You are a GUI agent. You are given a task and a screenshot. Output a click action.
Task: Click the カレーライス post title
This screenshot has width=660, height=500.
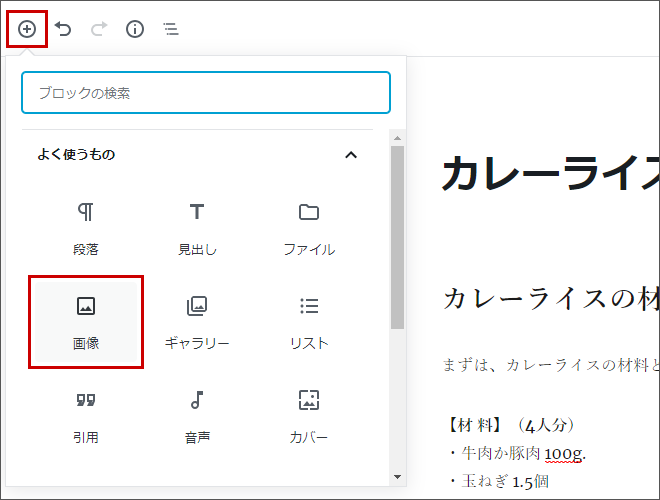(x=551, y=173)
